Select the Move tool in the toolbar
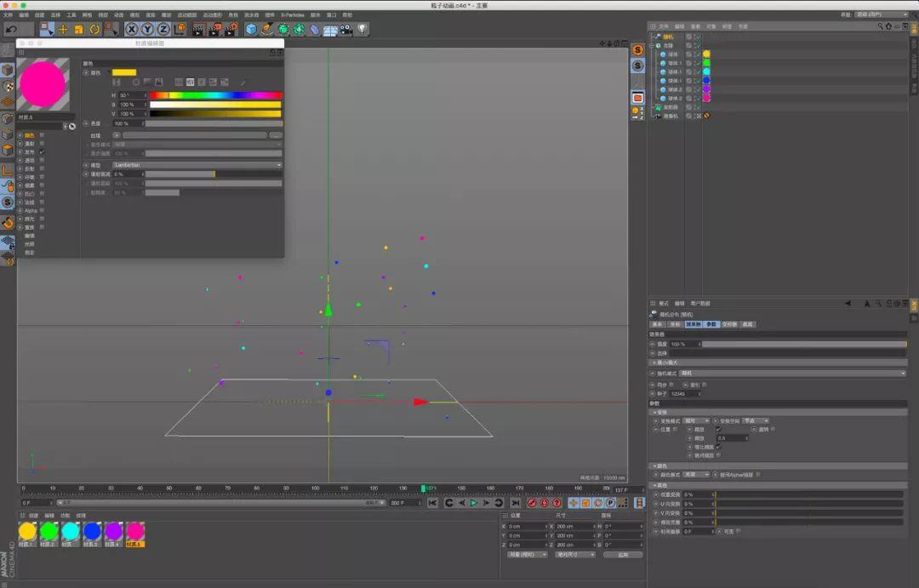 point(63,29)
